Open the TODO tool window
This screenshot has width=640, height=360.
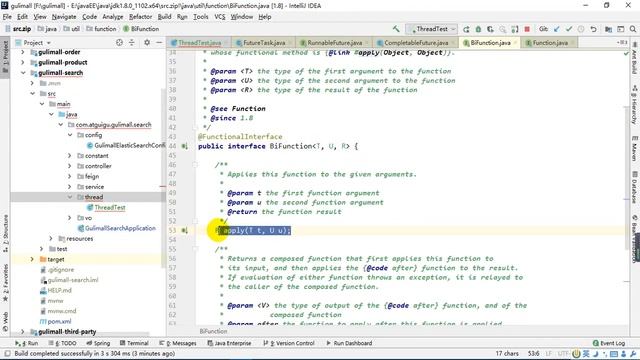[62, 343]
